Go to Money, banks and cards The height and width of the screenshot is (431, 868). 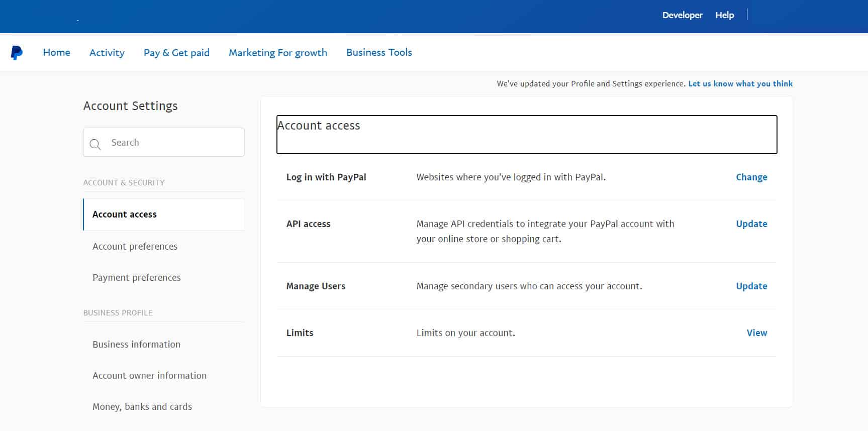pyautogui.click(x=142, y=407)
